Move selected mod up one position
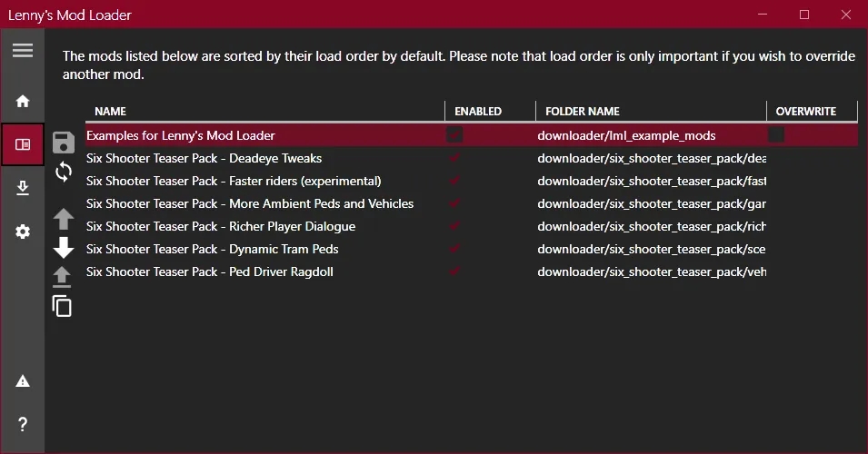Viewport: 868px width, 454px height. [x=63, y=219]
